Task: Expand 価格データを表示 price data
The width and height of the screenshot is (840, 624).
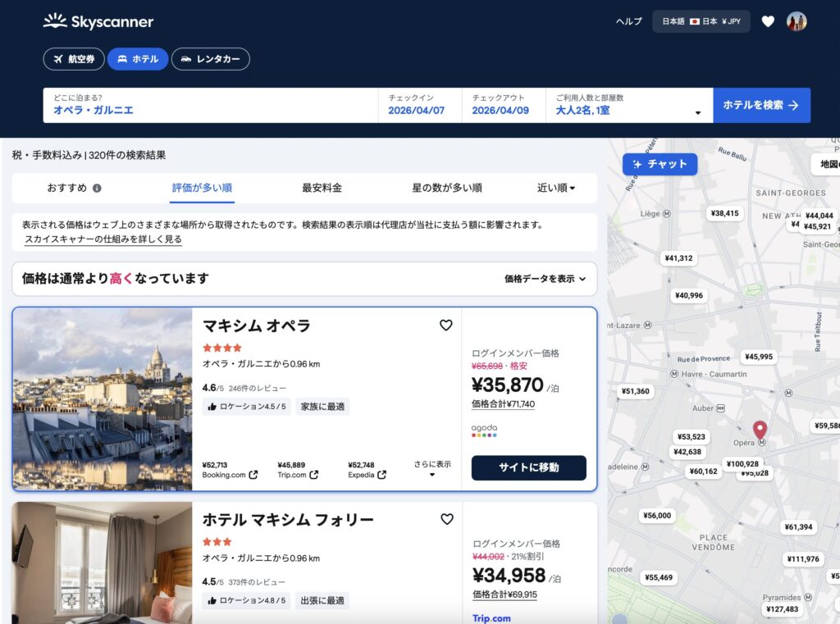Action: click(546, 279)
